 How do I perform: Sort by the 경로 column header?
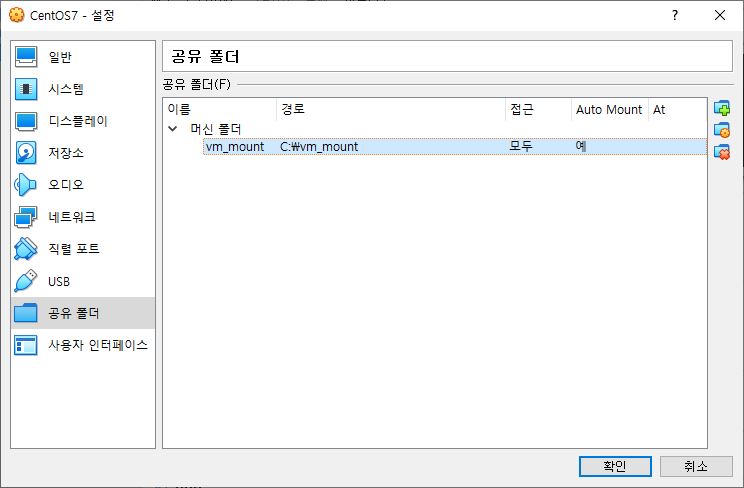point(391,110)
